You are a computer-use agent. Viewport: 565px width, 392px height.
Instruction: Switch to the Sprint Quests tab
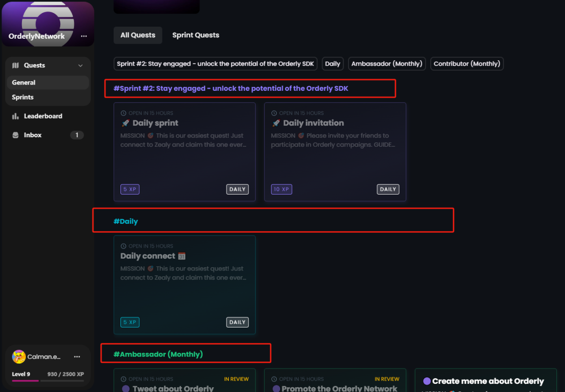click(x=196, y=35)
